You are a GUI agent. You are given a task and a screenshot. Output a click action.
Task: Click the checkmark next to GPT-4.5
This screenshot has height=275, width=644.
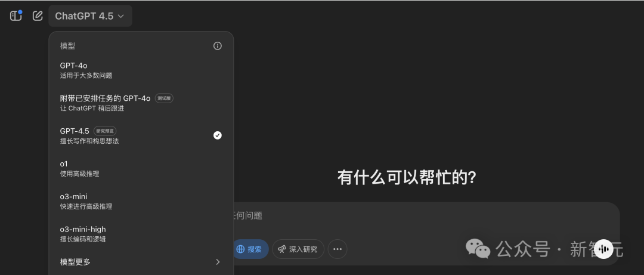(x=218, y=135)
